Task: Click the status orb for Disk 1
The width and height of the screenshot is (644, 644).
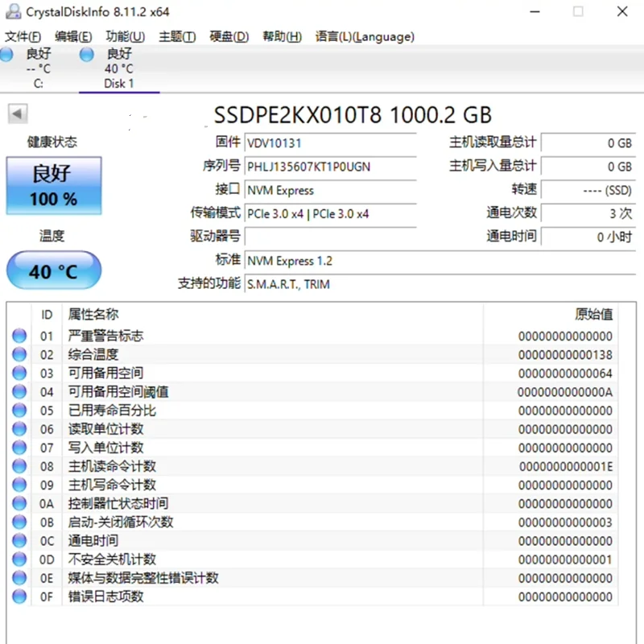Action: click(x=87, y=54)
